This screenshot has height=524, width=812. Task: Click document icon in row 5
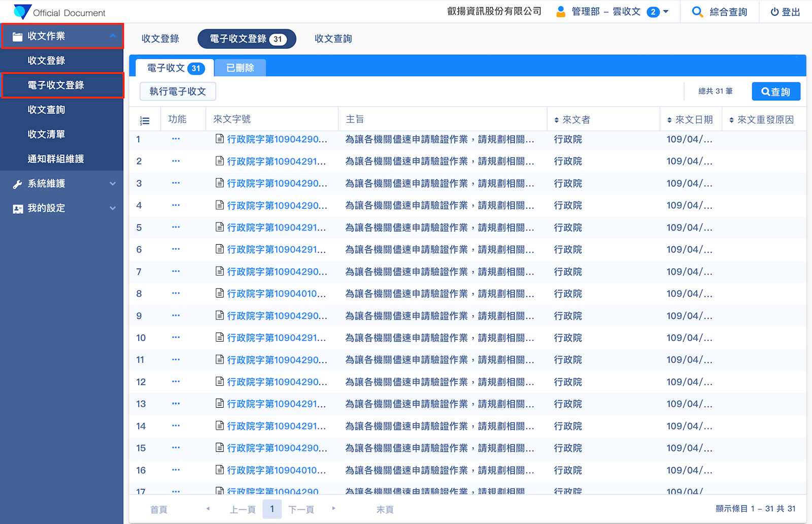coord(220,227)
